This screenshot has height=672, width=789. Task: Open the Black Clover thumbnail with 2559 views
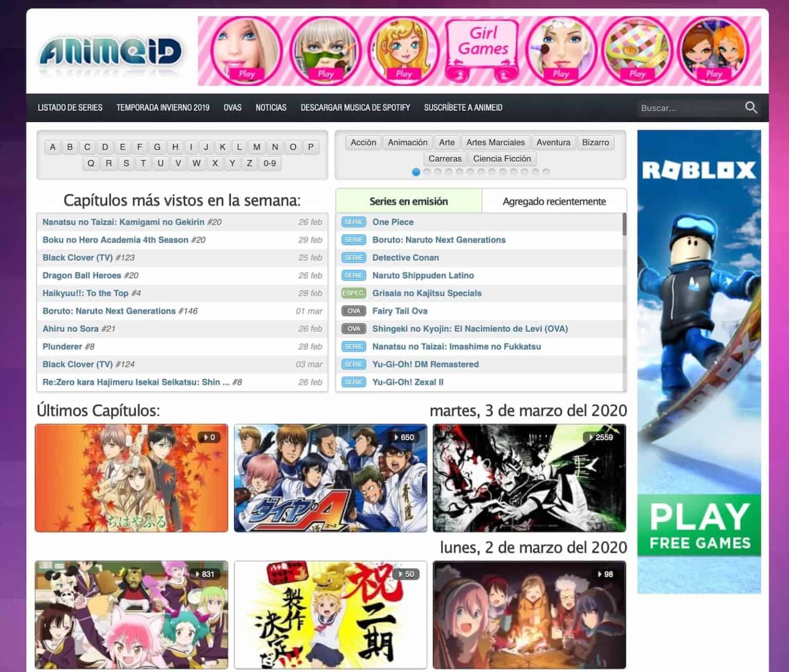529,478
